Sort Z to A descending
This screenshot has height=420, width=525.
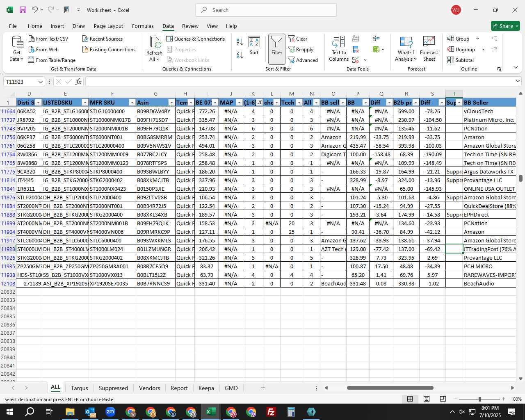click(x=240, y=54)
